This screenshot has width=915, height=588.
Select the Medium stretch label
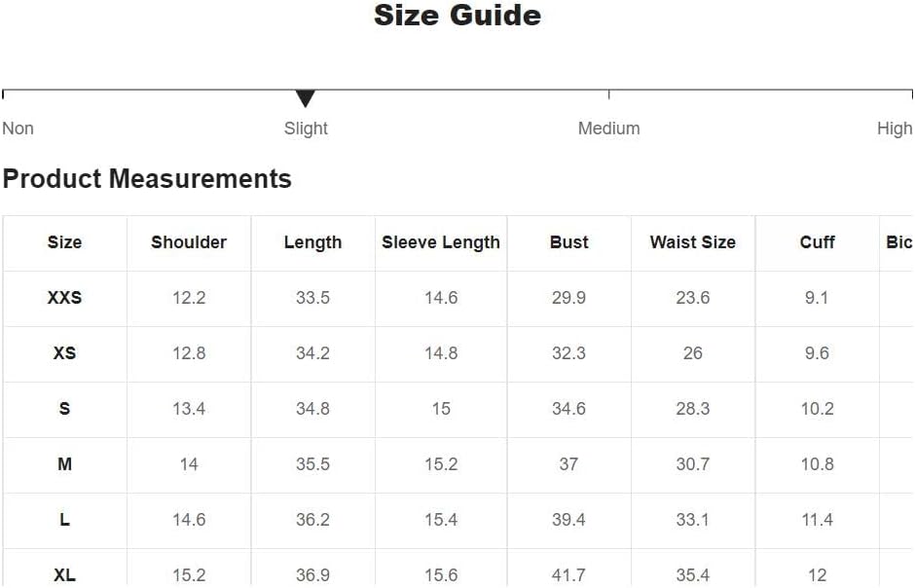click(x=608, y=129)
